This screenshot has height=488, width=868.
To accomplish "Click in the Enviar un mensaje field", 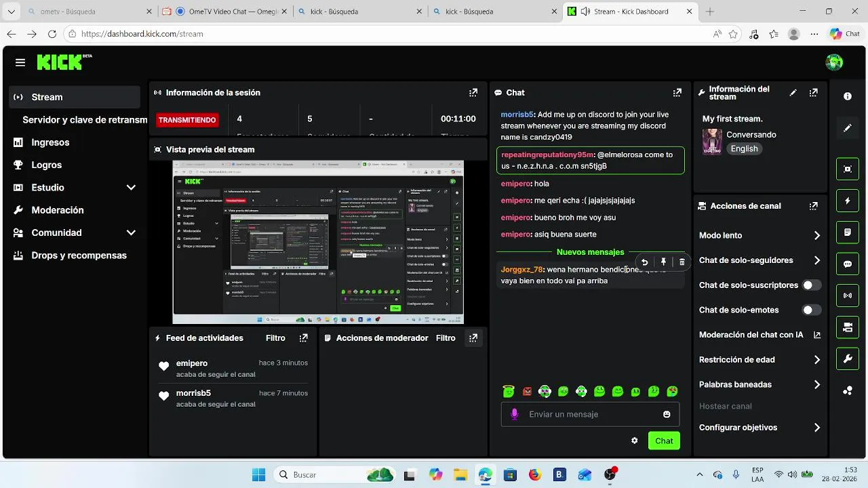I will tap(590, 414).
